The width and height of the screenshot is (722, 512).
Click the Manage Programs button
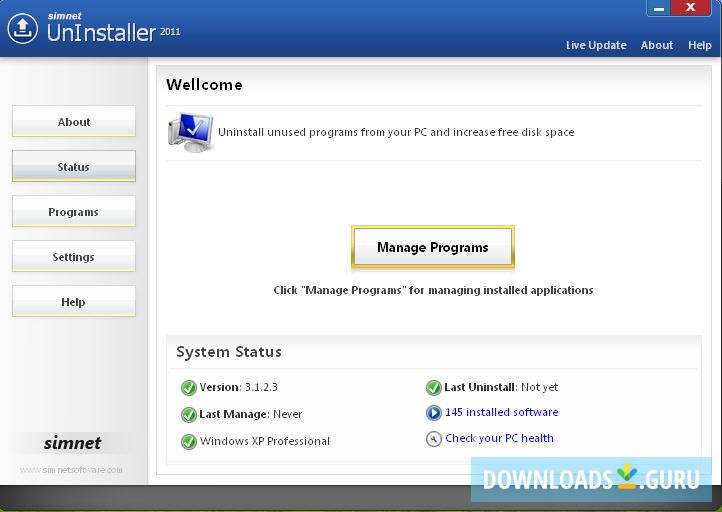point(433,247)
